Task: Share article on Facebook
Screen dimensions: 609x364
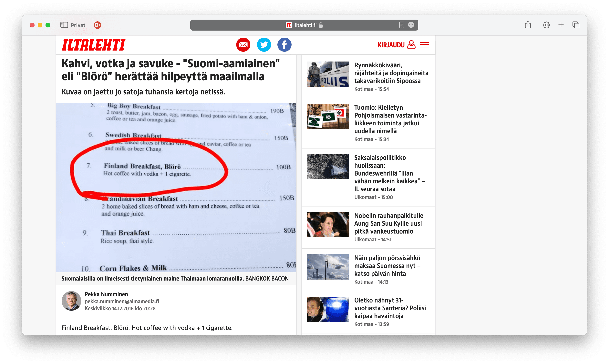Action: click(284, 45)
